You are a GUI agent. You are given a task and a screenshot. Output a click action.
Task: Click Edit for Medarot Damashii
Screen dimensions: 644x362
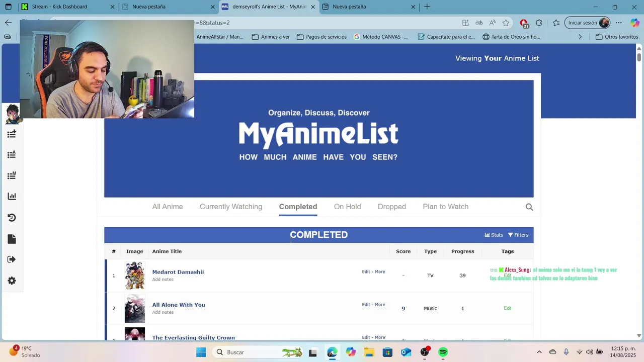366,272
